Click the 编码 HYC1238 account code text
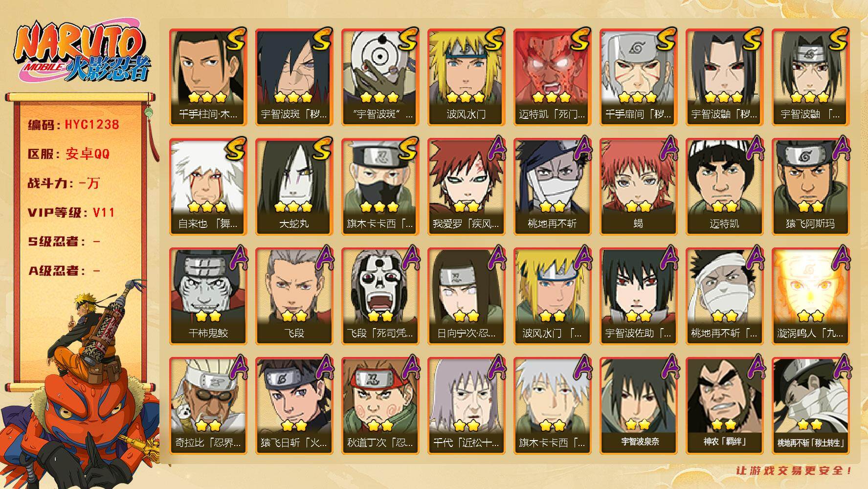This screenshot has height=489, width=868. point(73,125)
